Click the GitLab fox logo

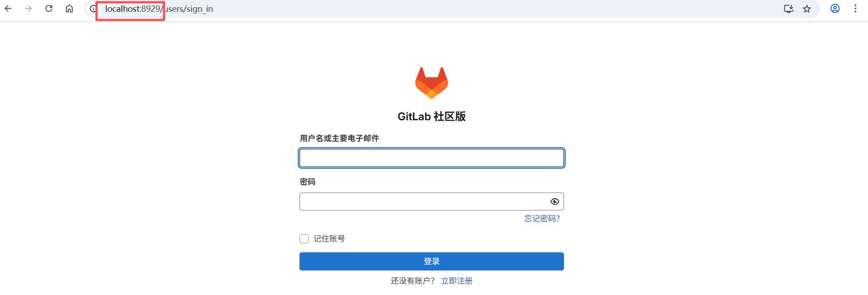pos(432,83)
